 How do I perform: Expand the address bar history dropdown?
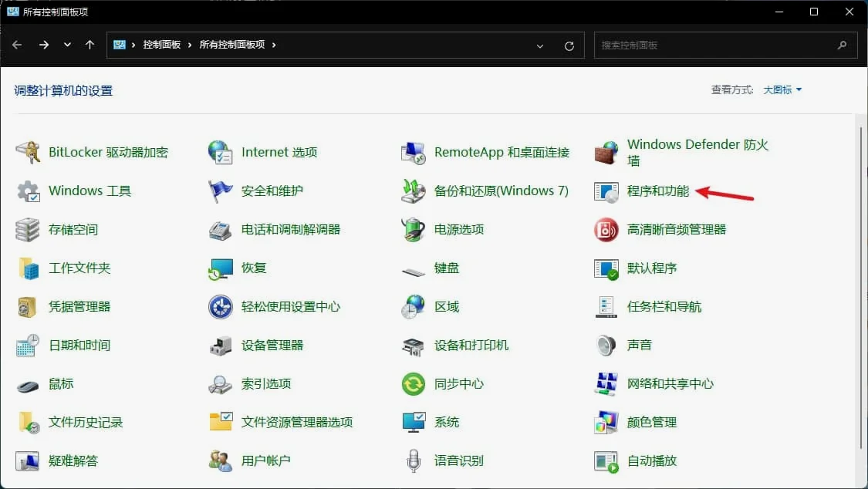coord(540,46)
